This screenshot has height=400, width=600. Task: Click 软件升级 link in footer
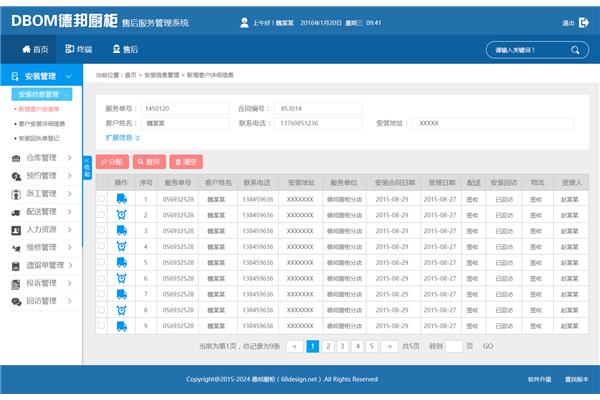540,379
